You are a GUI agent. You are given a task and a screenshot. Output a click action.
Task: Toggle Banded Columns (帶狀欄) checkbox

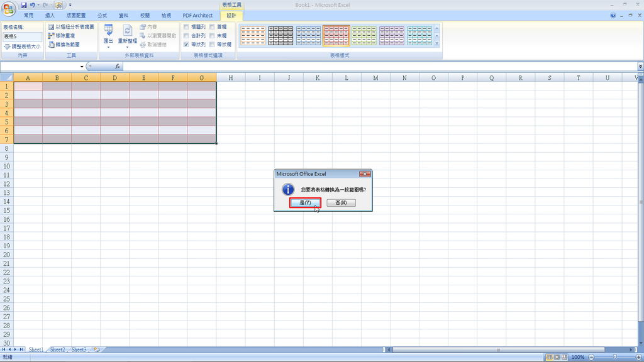tap(212, 45)
